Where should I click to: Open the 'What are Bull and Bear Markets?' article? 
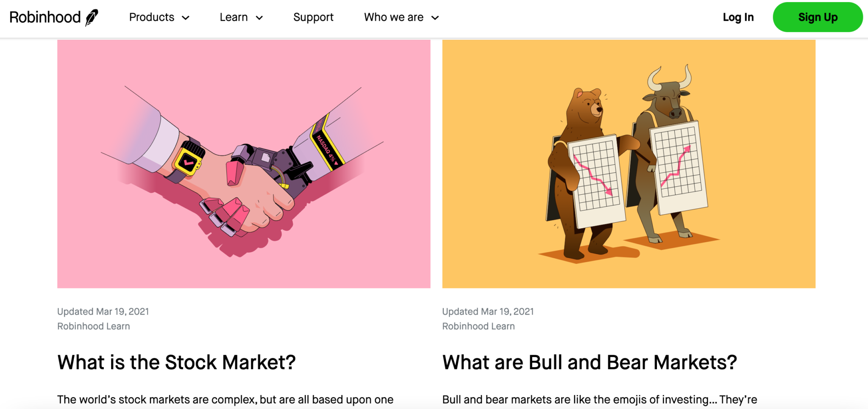tap(590, 362)
